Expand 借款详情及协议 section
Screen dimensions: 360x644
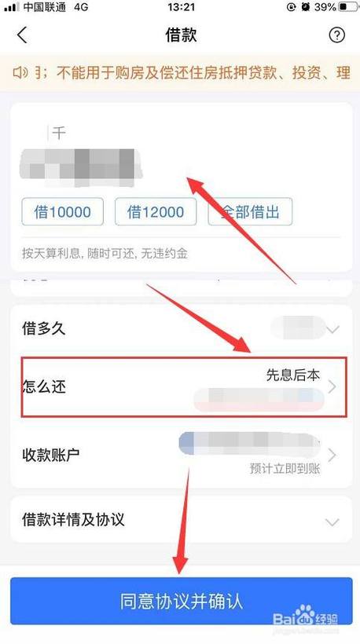181,520
